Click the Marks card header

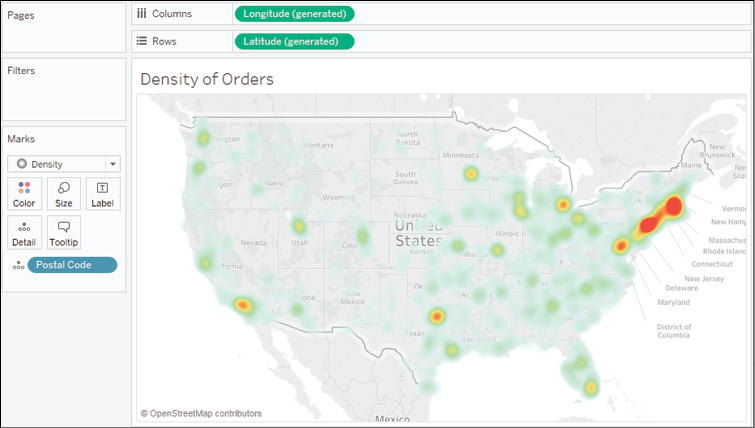tap(21, 139)
